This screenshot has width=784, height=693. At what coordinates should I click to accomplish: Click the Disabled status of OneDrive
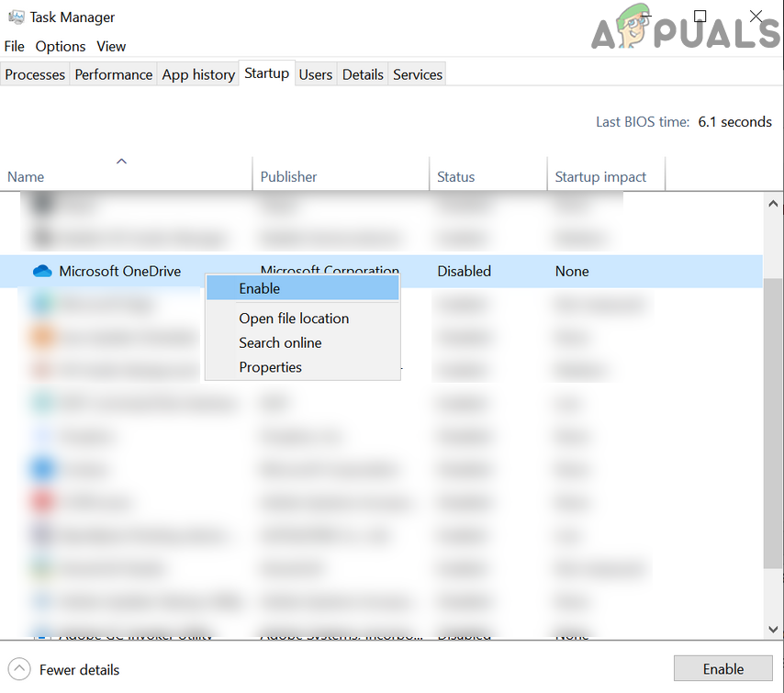(464, 271)
